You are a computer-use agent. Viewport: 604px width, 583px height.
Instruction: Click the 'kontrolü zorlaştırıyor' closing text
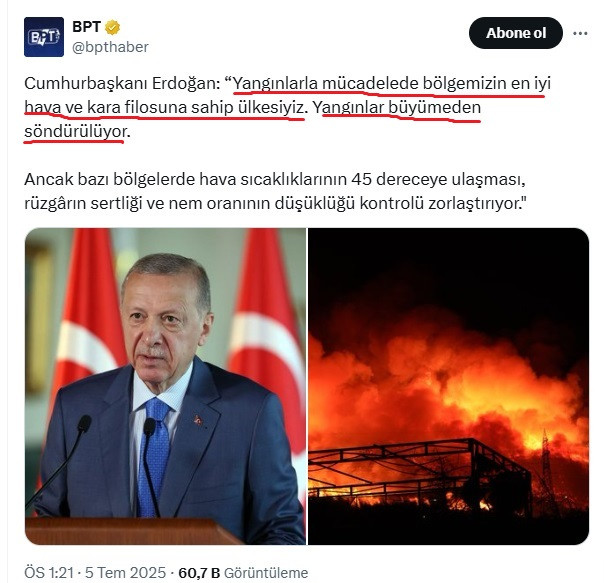tap(443, 203)
